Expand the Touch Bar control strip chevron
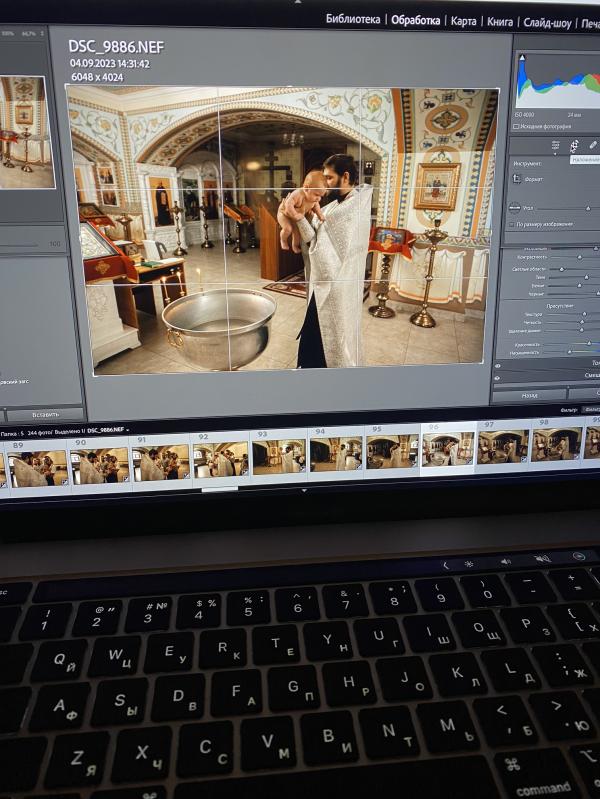This screenshot has width=600, height=799. click(x=446, y=565)
